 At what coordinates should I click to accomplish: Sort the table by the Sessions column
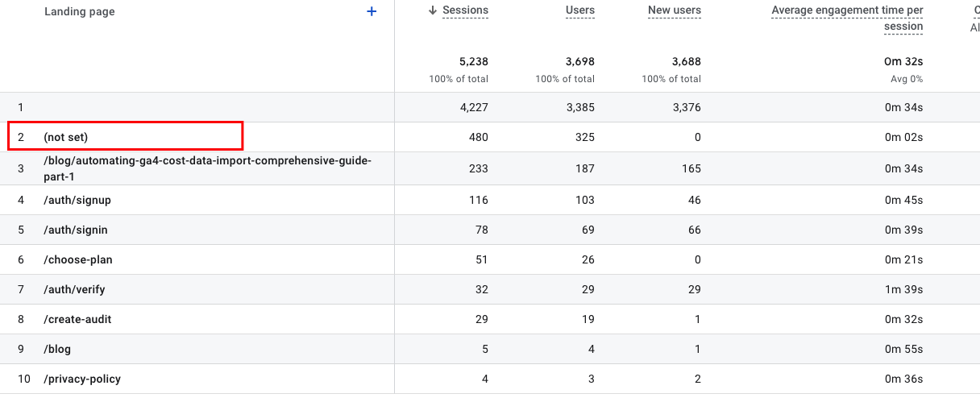click(465, 10)
